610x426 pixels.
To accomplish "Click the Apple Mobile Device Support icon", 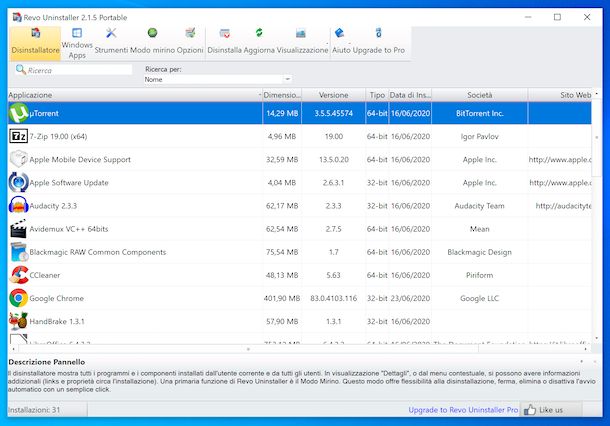I will point(18,159).
